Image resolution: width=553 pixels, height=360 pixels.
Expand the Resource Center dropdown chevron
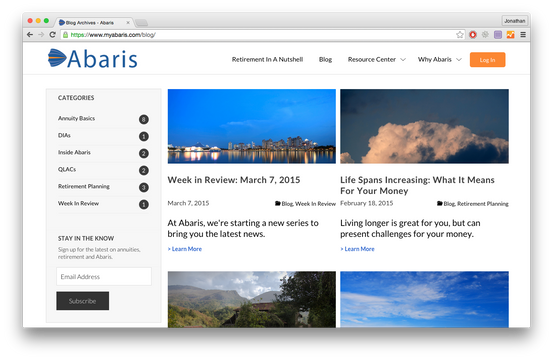[x=403, y=60]
